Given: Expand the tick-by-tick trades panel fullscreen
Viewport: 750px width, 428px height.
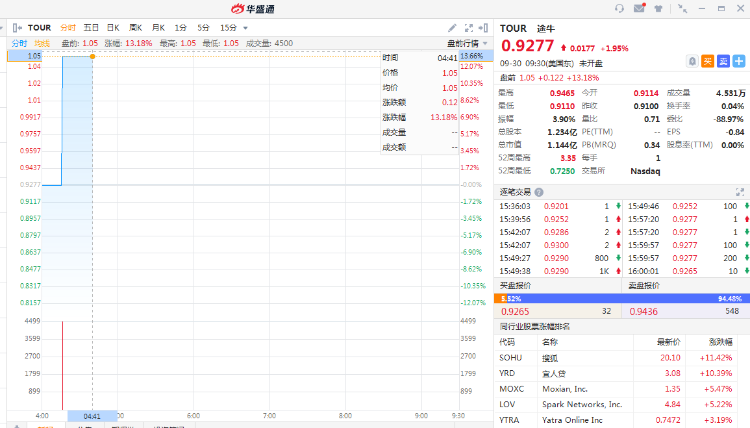Looking at the screenshot, I should point(740,191).
